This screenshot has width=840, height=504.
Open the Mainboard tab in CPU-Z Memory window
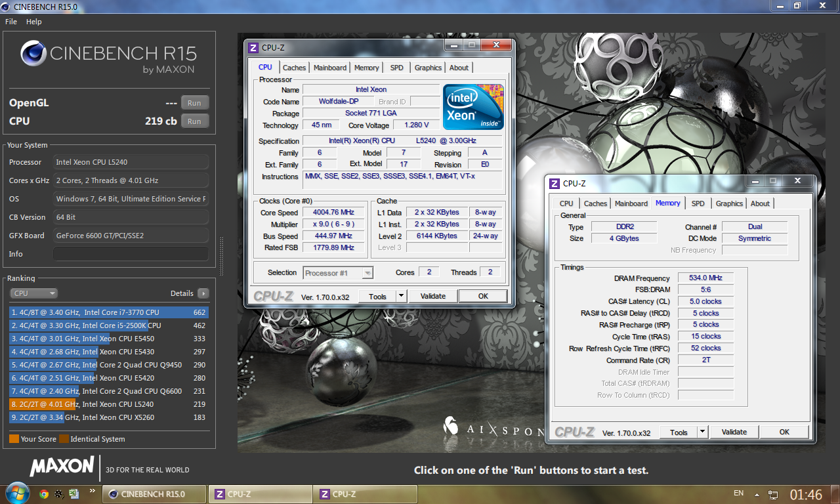[631, 203]
